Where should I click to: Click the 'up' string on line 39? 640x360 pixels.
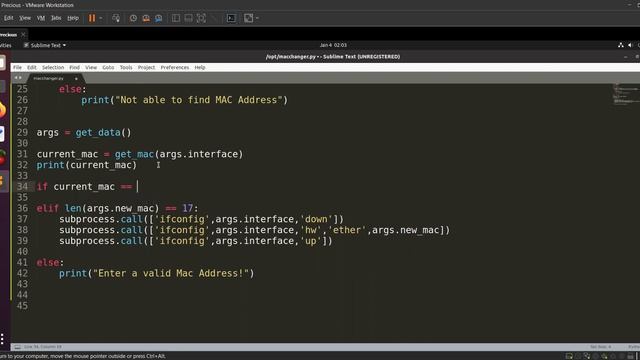(311, 241)
